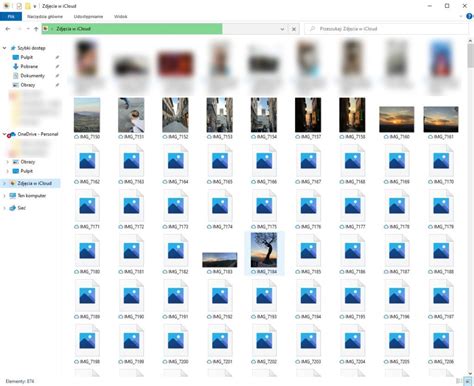Expand the Ten komputer node
Image resolution: width=474 pixels, height=386 pixels.
(x=5, y=196)
